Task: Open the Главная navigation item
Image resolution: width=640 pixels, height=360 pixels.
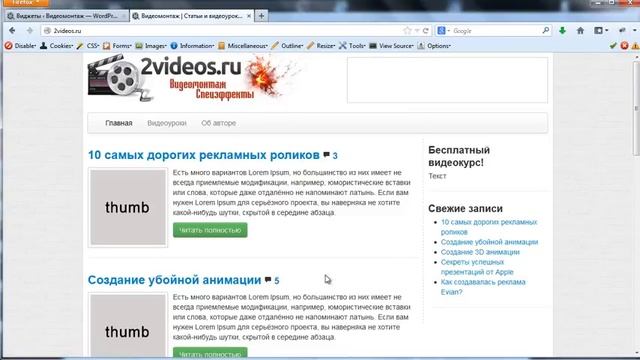Action: pos(119,123)
